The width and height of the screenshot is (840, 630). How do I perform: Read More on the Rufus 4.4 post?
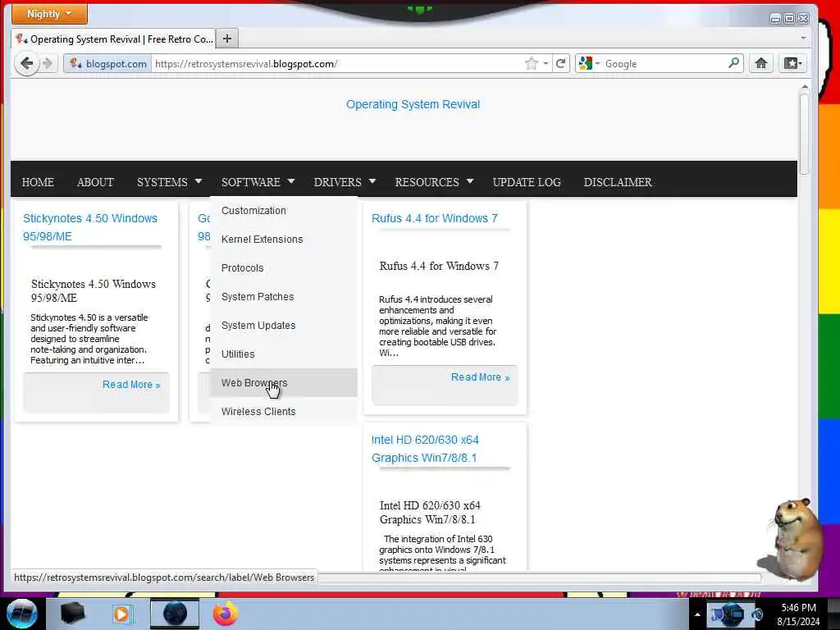480,377
